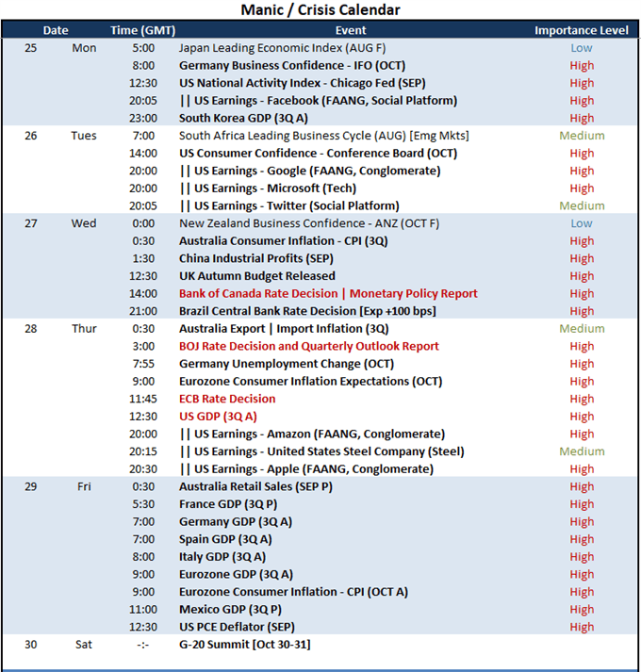Select the United States Steel Company earnings event

click(322, 452)
